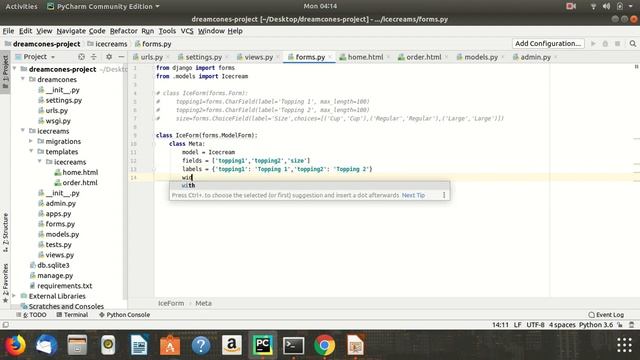640x360 pixels.
Task: Collapse the templates folder
Action: [31, 151]
